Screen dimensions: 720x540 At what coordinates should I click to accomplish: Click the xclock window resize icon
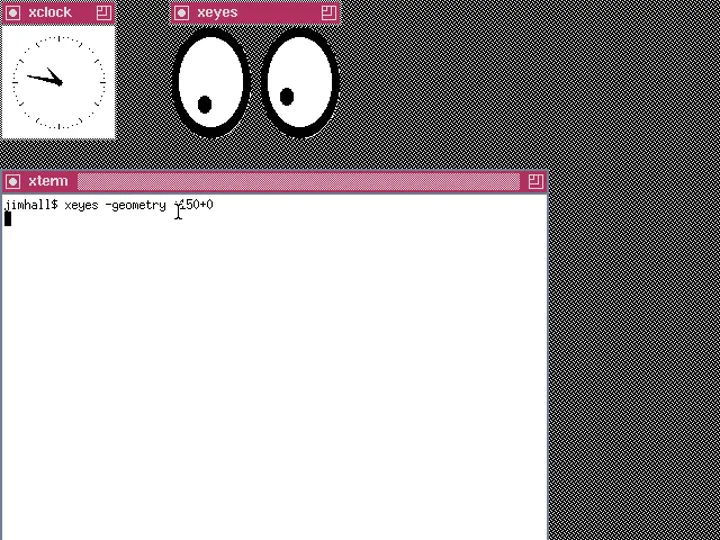pos(104,13)
